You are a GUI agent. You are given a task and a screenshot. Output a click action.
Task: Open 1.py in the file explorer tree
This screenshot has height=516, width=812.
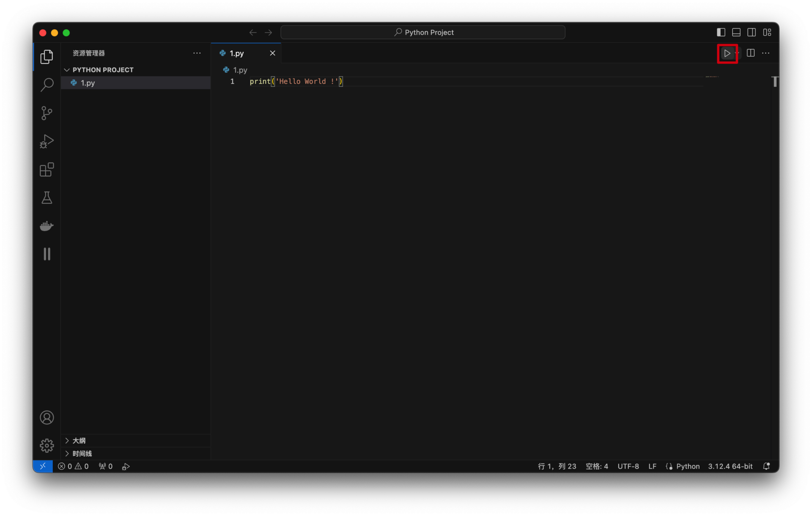(88, 83)
